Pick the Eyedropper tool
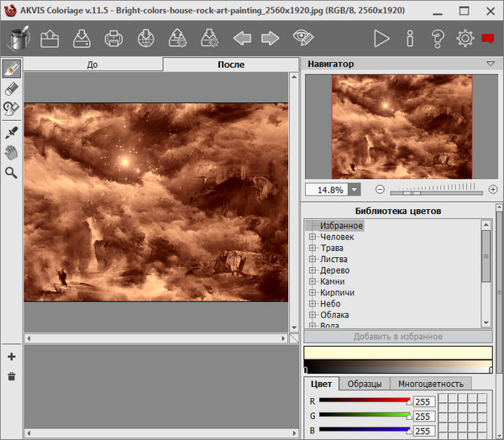 (x=12, y=133)
